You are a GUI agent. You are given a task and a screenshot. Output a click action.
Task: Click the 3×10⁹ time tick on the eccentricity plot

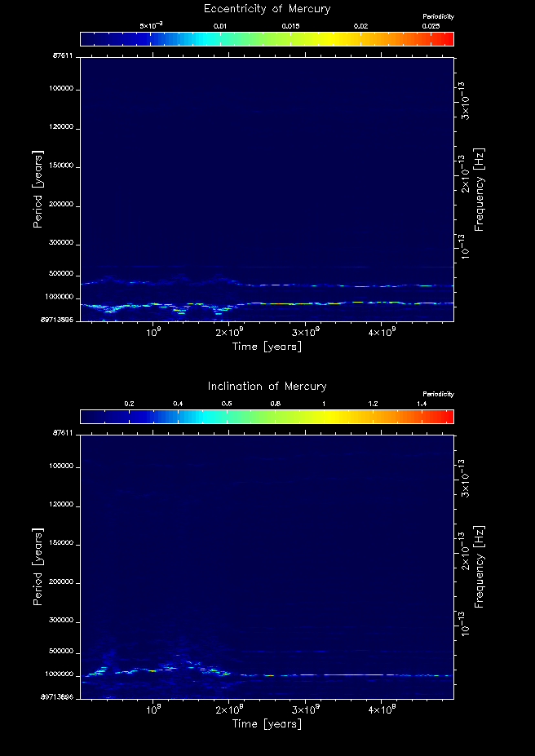[x=305, y=333]
